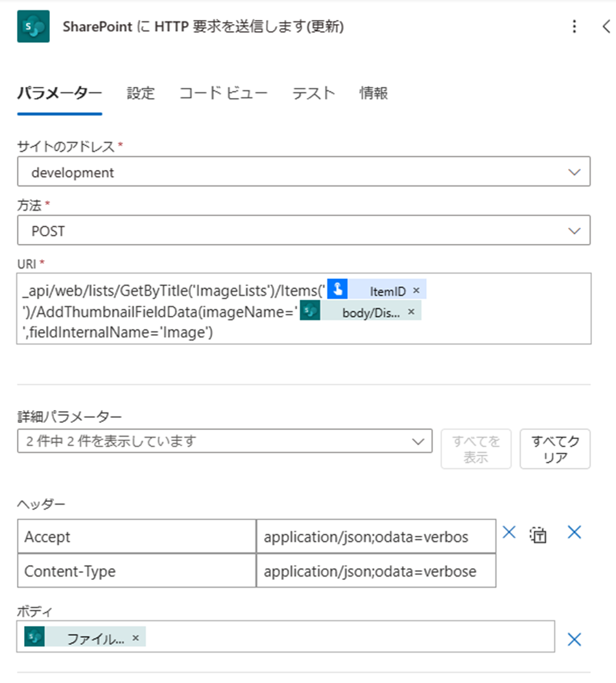Switch to the コード ビュー tab

pyautogui.click(x=222, y=93)
